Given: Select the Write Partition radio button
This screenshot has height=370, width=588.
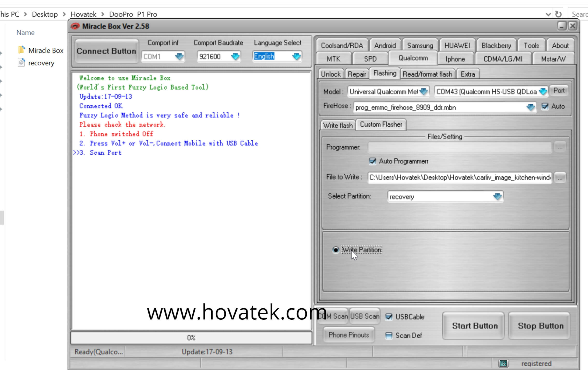Looking at the screenshot, I should click(x=336, y=250).
